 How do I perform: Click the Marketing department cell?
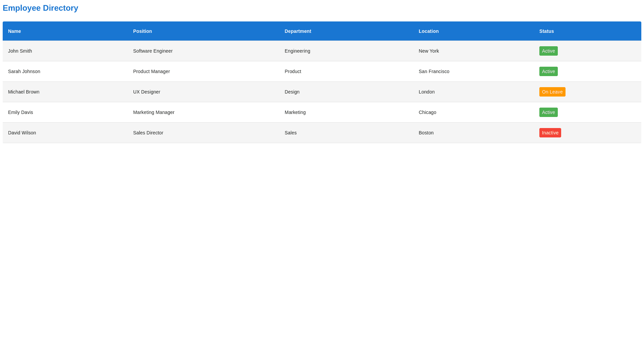pos(295,112)
